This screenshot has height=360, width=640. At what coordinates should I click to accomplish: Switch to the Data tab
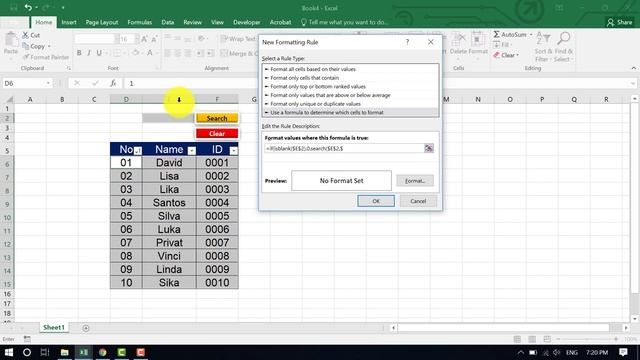(x=167, y=22)
